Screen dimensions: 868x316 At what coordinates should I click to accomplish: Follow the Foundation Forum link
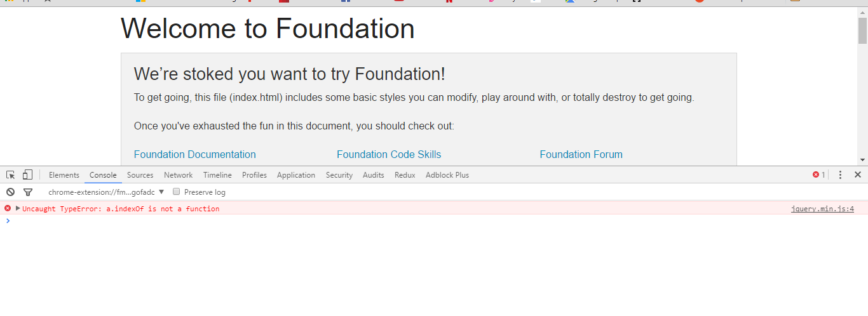[581, 154]
